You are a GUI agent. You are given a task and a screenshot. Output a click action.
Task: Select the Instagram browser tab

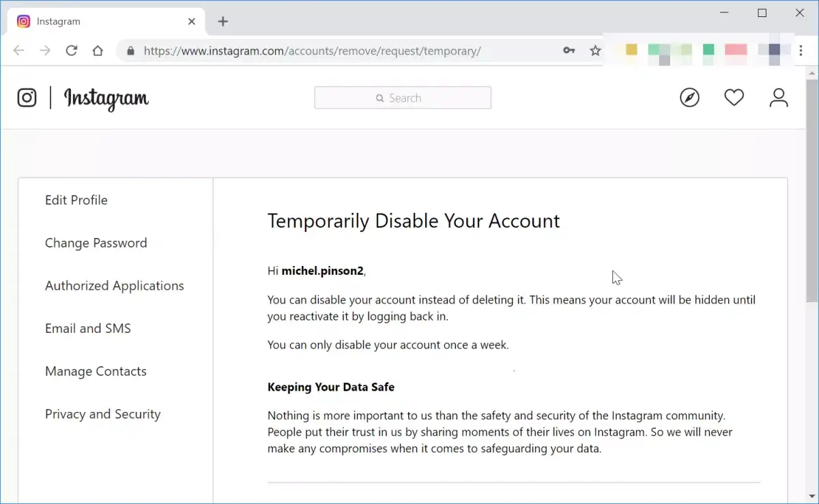(106, 21)
